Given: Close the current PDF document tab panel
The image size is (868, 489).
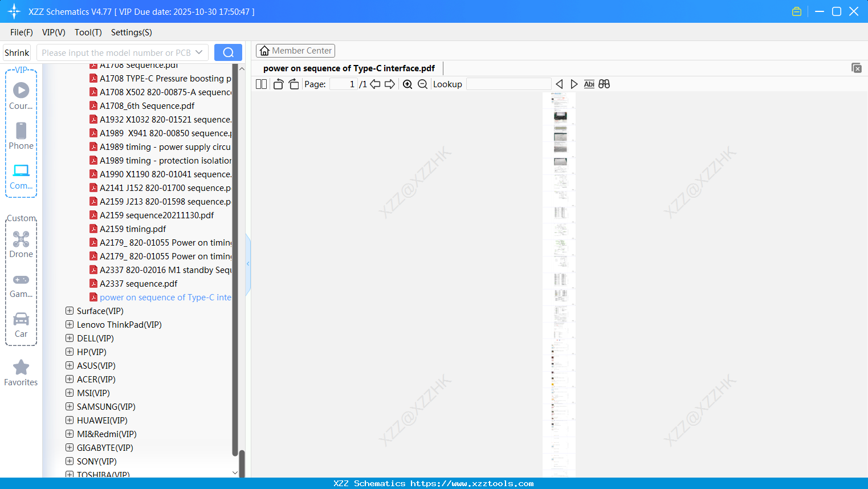Looking at the screenshot, I should pos(857,68).
